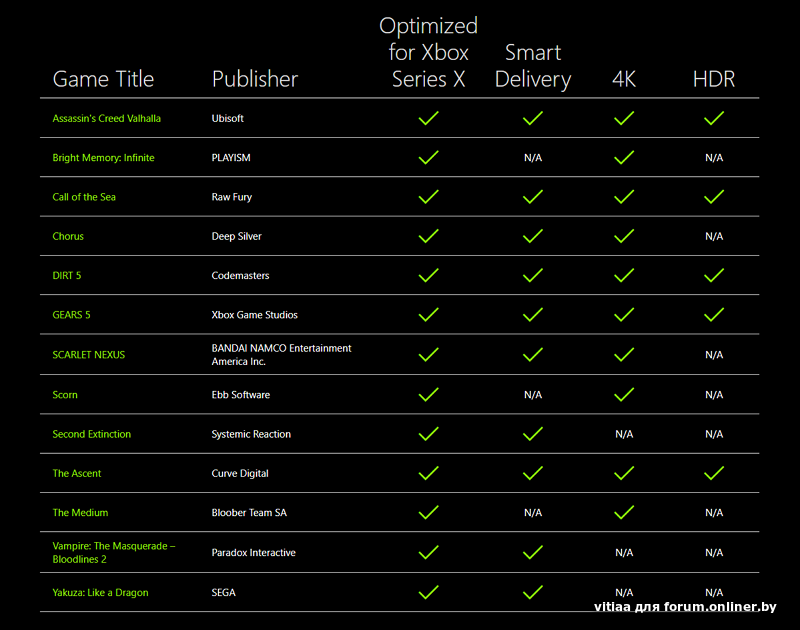Click BANDAI NAMCO Entertainment America Inc. cell

click(282, 355)
